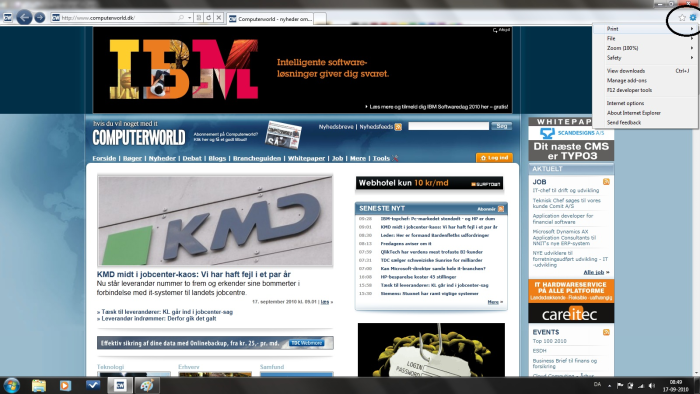Expand the Safety submenu
This screenshot has height=394, width=700.
click(646, 58)
